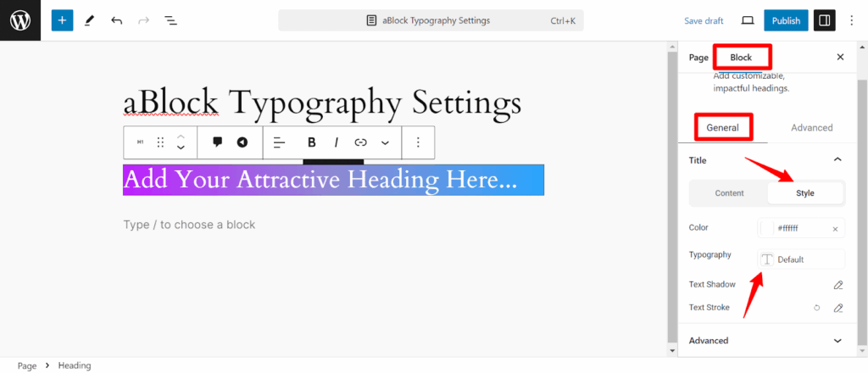Viewport: 868px width, 373px height.
Task: Click the Publish button
Action: (786, 20)
